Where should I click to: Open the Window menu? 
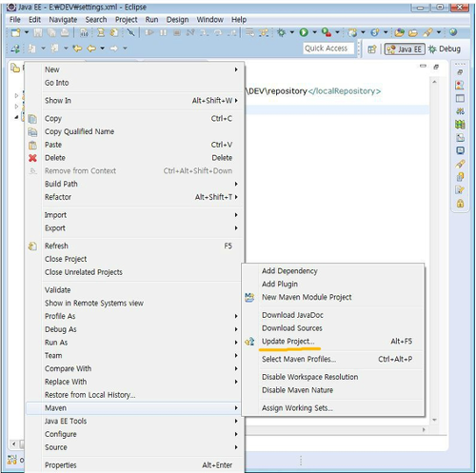210,20
